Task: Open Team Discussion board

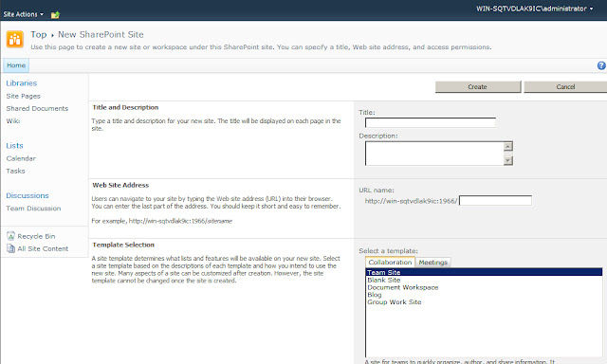Action: point(33,209)
